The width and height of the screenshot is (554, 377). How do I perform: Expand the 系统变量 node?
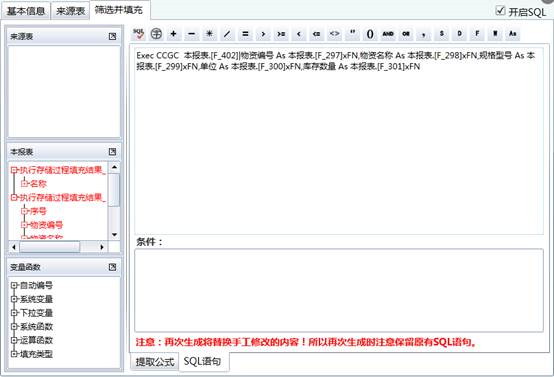14,299
